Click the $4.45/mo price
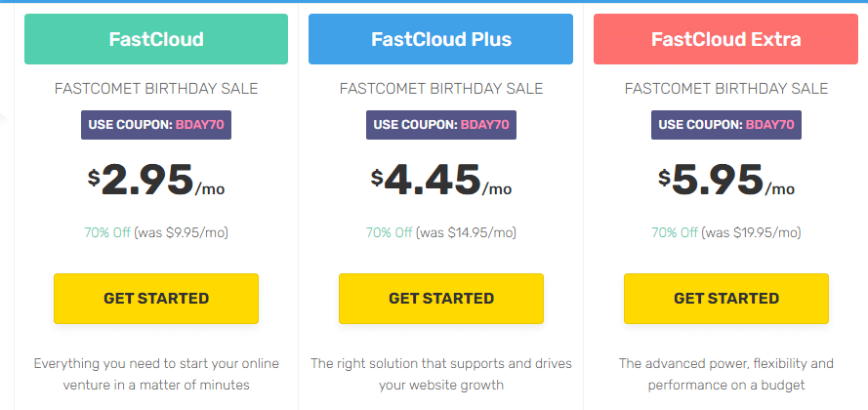 click(441, 180)
